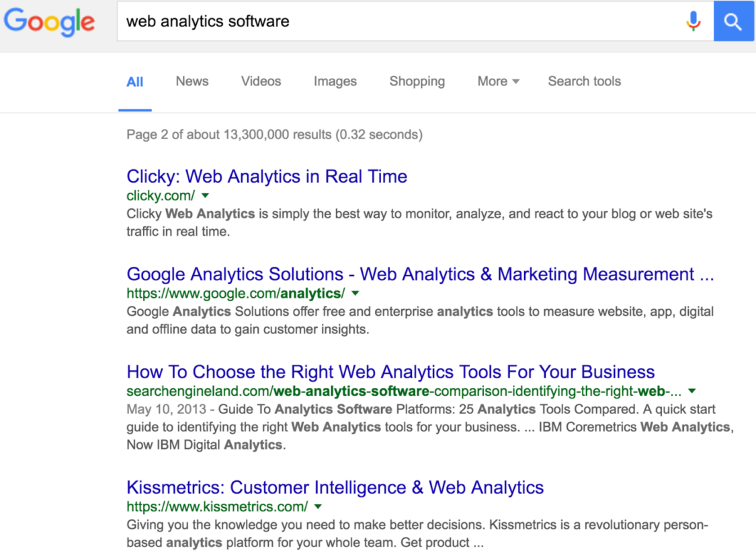Click the blue magnifying glass search button
756x551 pixels.
[x=733, y=22]
